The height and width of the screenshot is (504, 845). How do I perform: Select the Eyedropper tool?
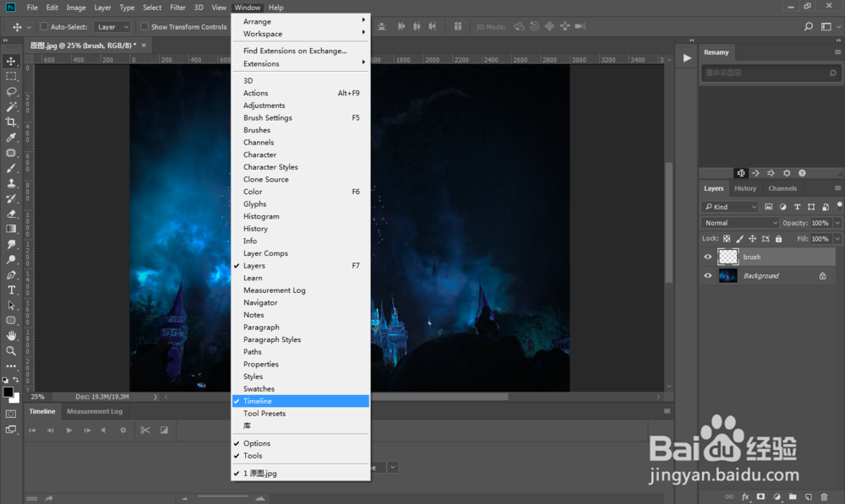tap(11, 138)
